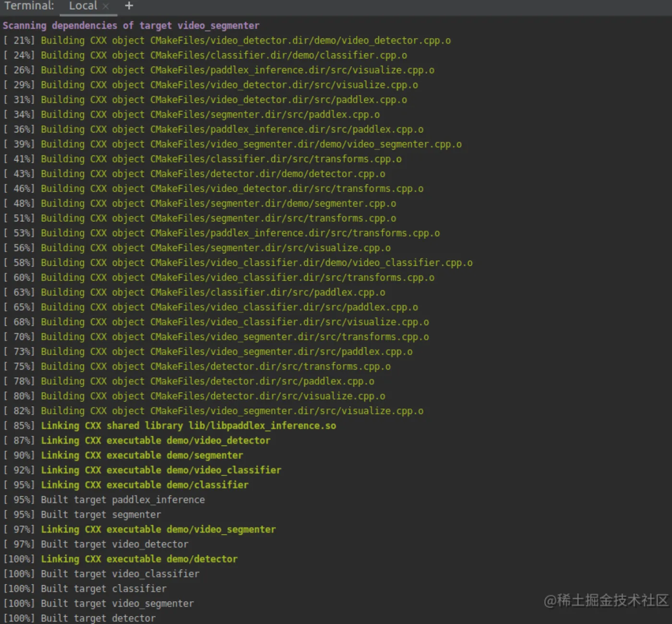Click the 39% video_segmenter.cpp.o build line
This screenshot has width=672, height=624.
click(x=232, y=144)
